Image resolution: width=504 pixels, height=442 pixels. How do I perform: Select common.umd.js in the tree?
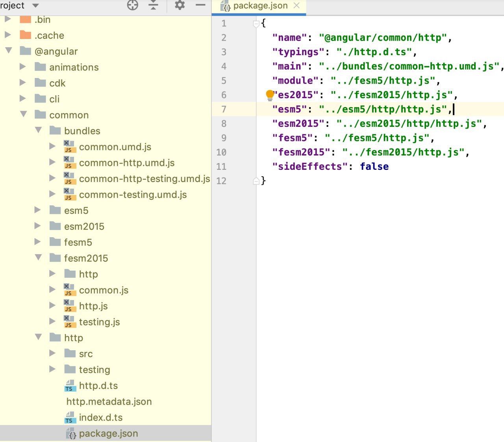pyautogui.click(x=115, y=147)
